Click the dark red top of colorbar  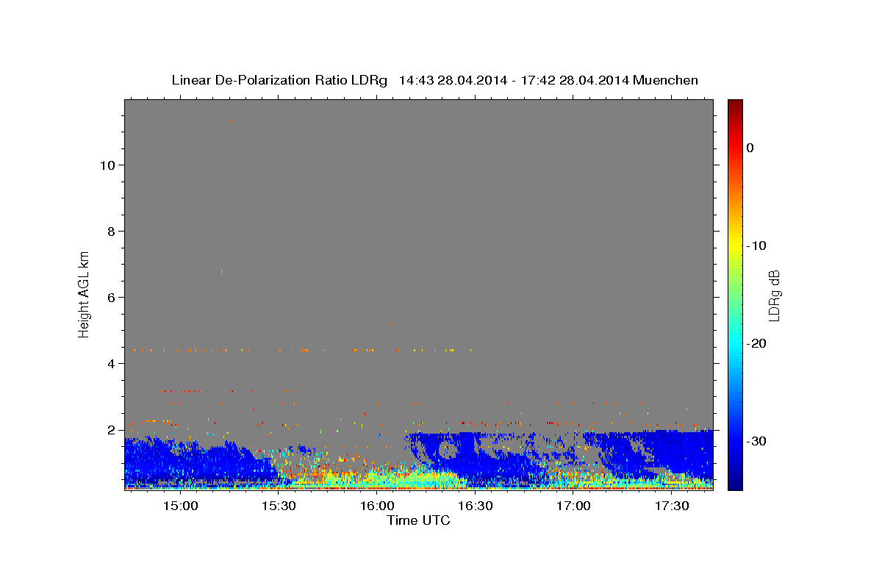pos(734,107)
